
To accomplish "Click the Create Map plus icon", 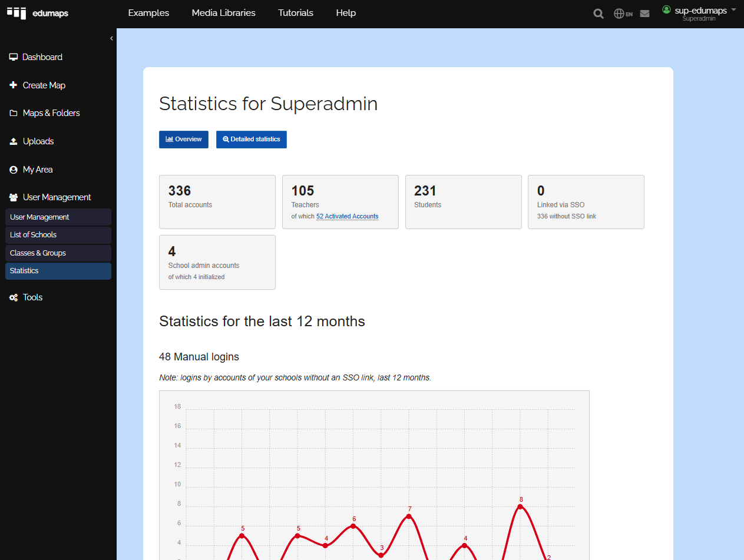I will [14, 85].
